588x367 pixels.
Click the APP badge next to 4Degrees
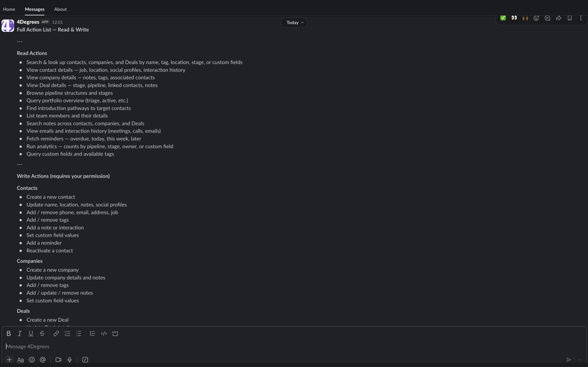tap(45, 22)
